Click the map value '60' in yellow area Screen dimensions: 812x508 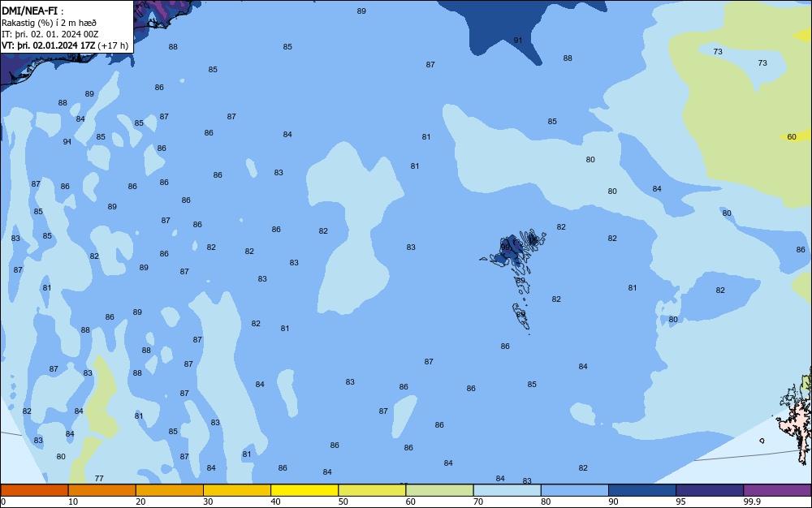pyautogui.click(x=791, y=137)
